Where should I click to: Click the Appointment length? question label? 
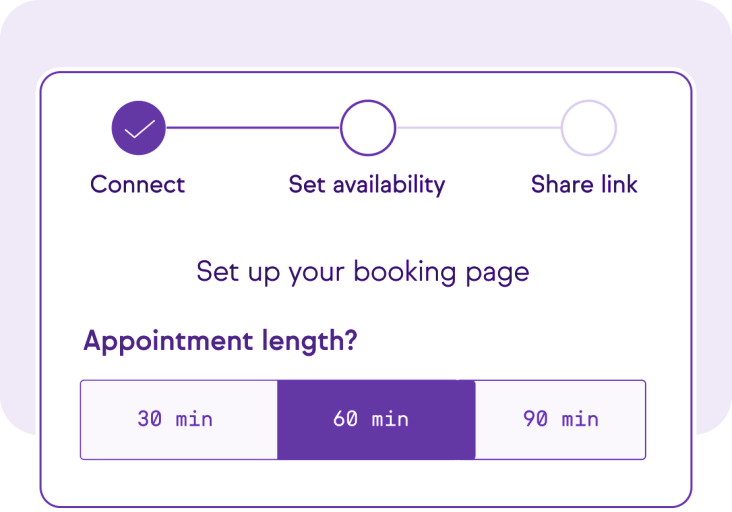click(220, 341)
